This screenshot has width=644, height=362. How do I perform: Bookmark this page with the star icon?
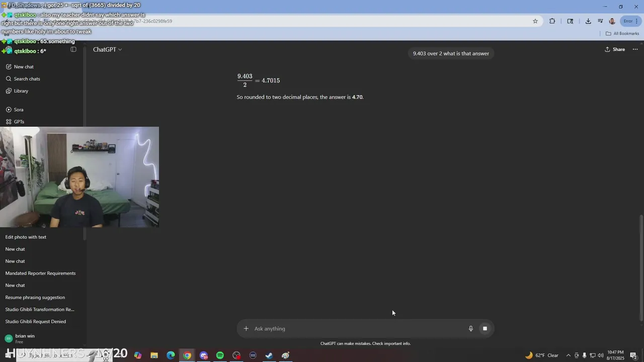(535, 21)
